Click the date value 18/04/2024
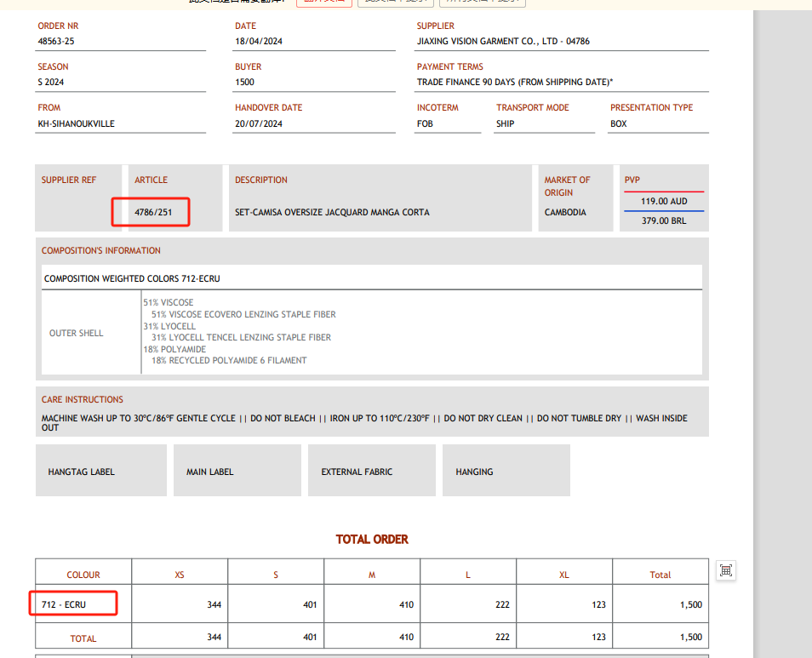 (258, 41)
